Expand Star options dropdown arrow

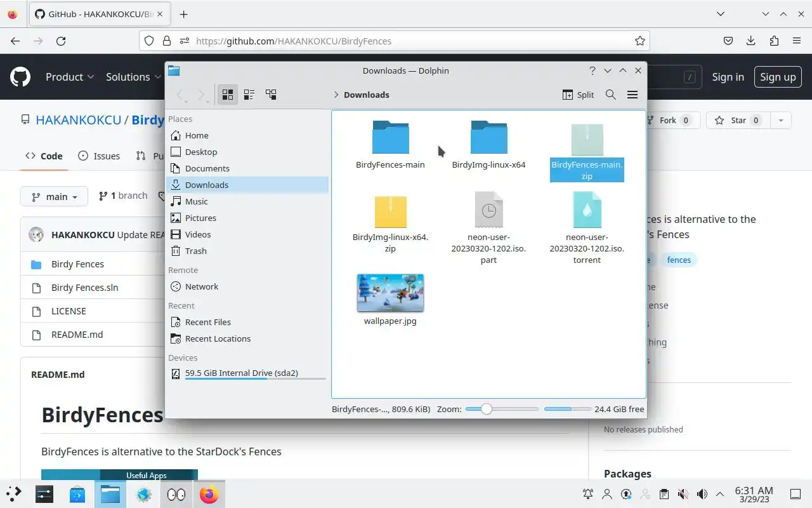(781, 120)
